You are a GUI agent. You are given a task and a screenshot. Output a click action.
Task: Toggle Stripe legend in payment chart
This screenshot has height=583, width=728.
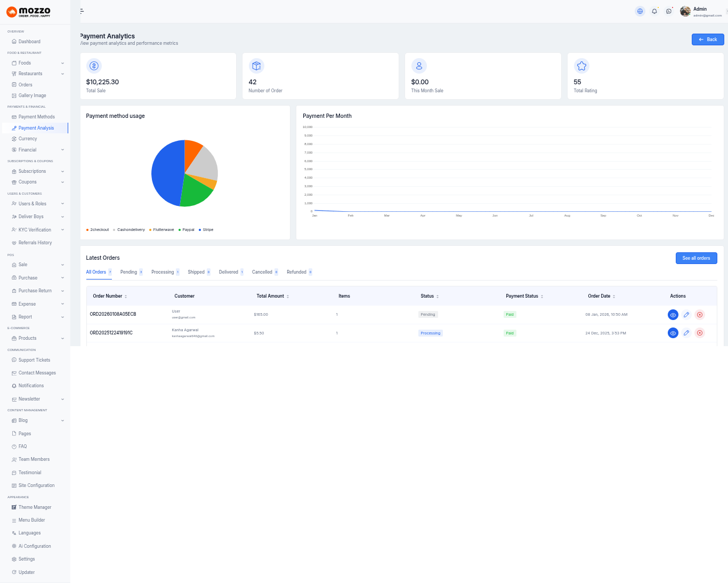tap(207, 230)
